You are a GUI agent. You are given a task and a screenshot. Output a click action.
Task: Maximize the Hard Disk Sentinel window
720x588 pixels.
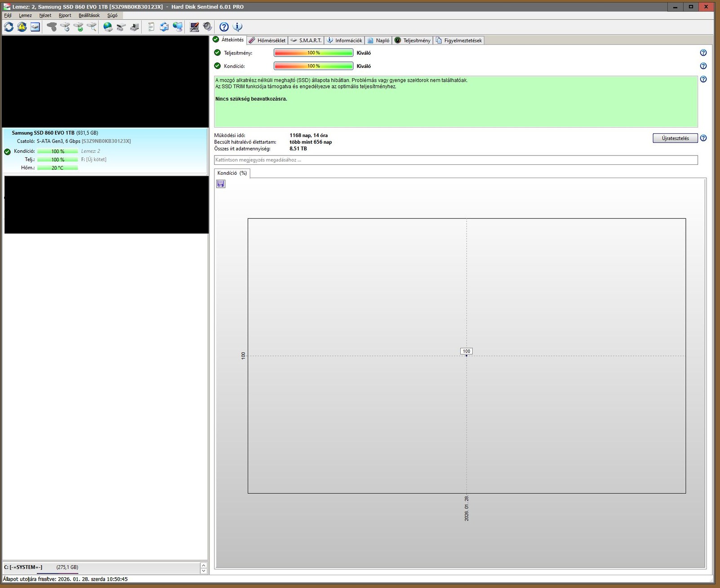tap(691, 7)
